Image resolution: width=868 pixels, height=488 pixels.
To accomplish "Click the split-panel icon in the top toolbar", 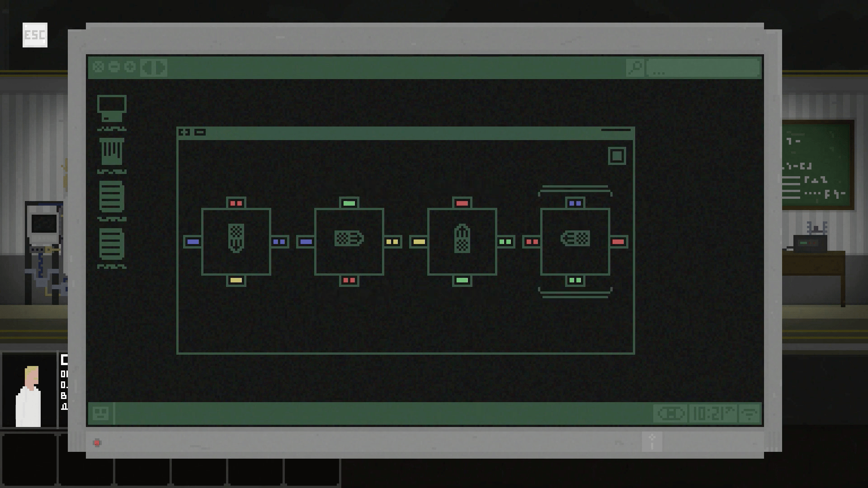I will pyautogui.click(x=154, y=68).
